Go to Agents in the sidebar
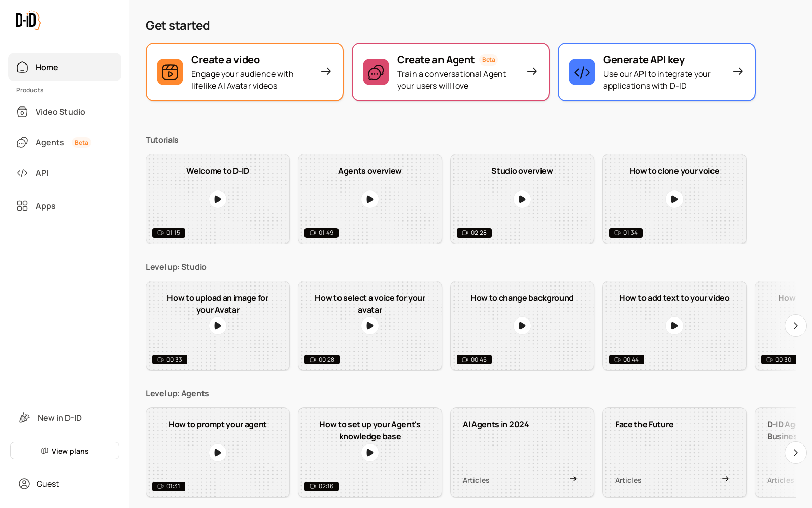Image resolution: width=812 pixels, height=508 pixels. [x=64, y=142]
